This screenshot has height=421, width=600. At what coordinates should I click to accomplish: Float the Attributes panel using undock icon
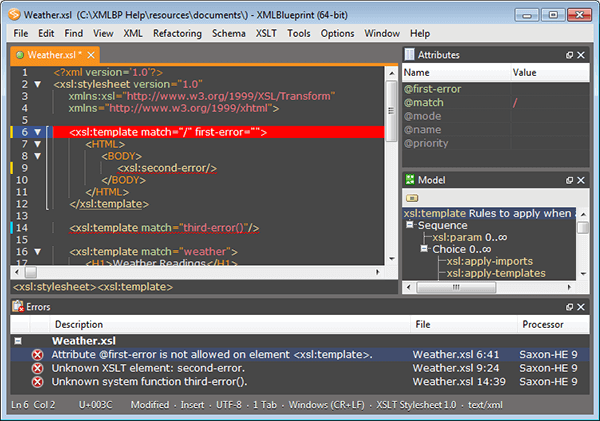[x=570, y=56]
